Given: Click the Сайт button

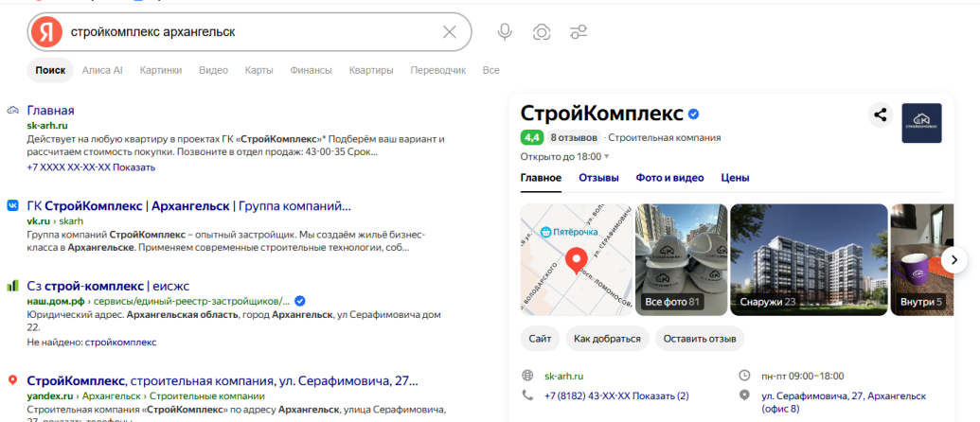Looking at the screenshot, I should tap(540, 339).
